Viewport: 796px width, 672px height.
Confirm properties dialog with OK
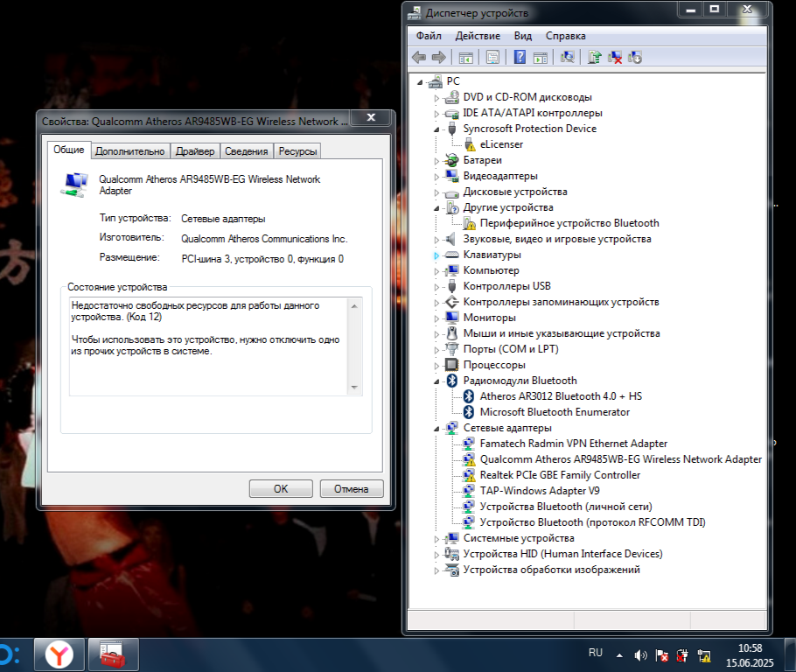coord(281,488)
